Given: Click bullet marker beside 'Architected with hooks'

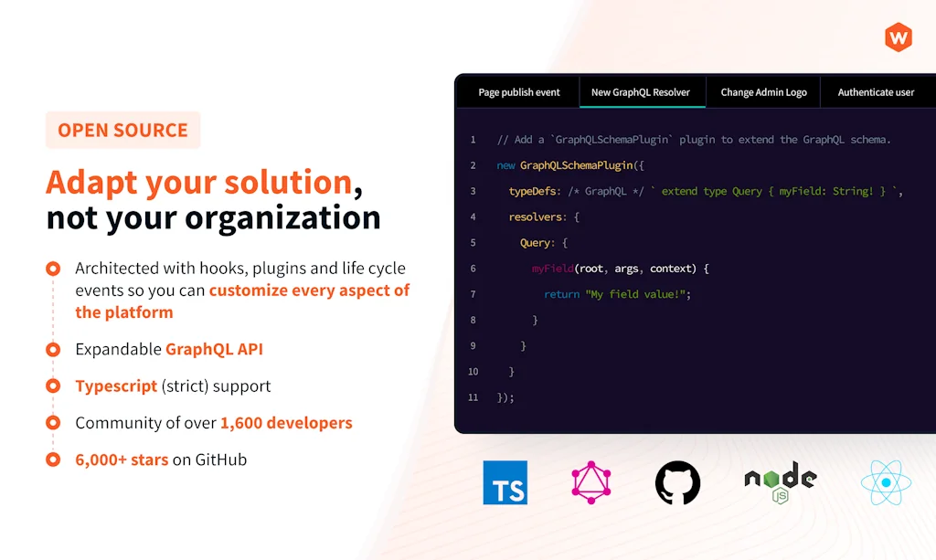Looking at the screenshot, I should point(53,269).
